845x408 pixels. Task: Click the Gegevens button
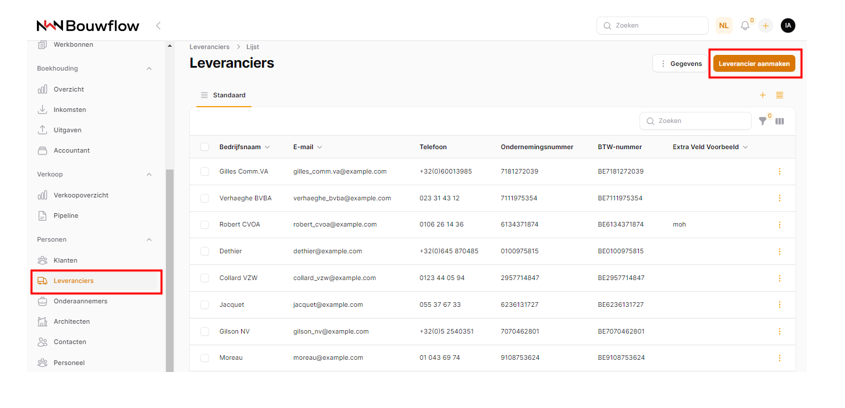(680, 64)
